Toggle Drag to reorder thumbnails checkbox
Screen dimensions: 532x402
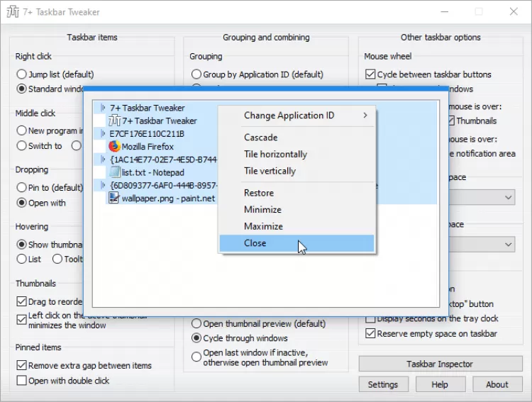pyautogui.click(x=21, y=301)
